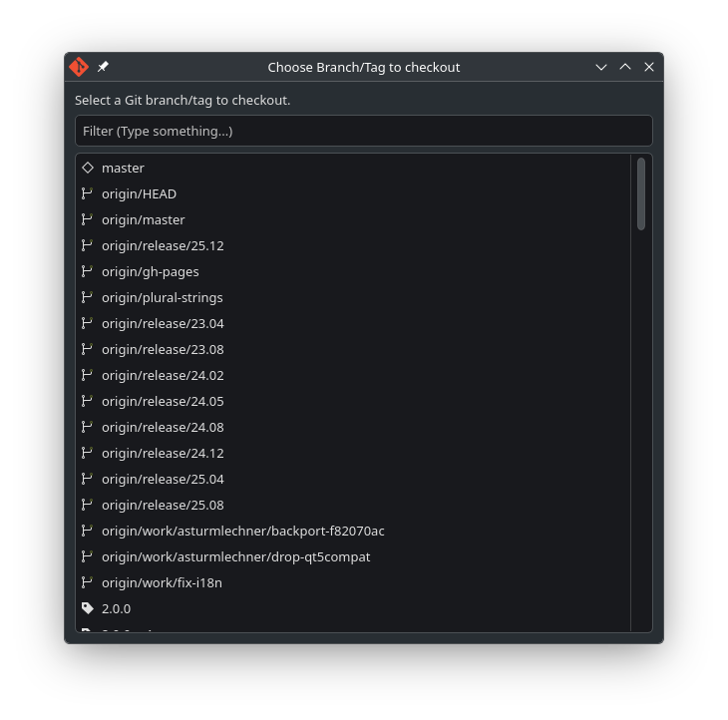The image size is (728, 720).
Task: Click the branch icon next to origin/HEAD
Action: [88, 193]
